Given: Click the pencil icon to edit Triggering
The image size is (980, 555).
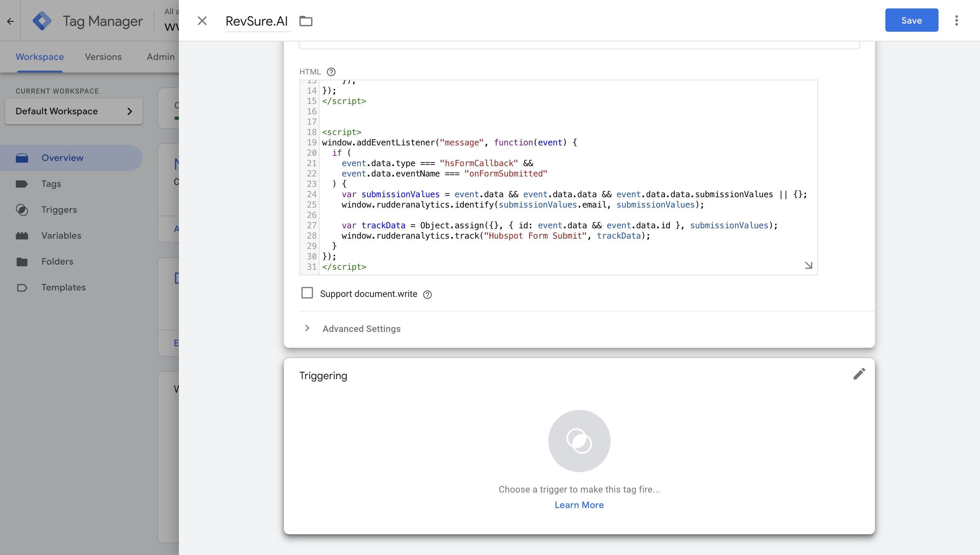Looking at the screenshot, I should [x=859, y=374].
